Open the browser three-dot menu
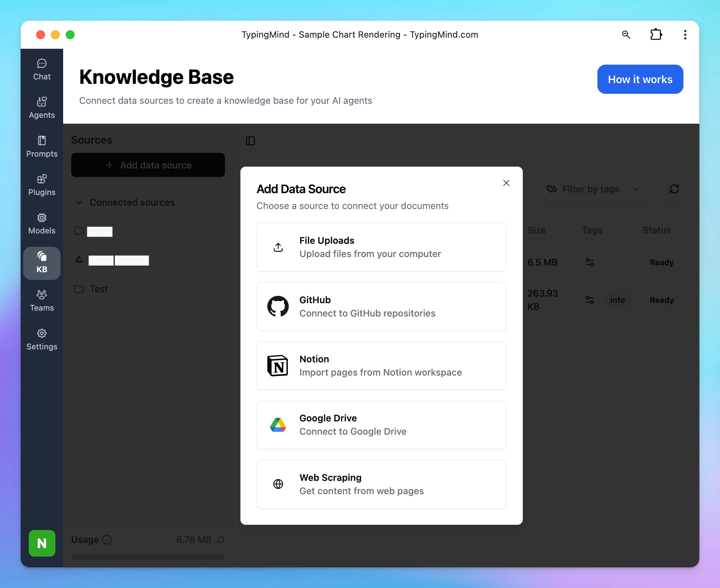This screenshot has width=720, height=588. click(x=685, y=35)
